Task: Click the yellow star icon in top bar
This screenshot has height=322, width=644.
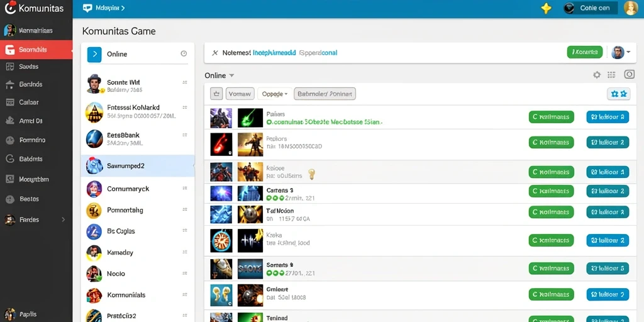Action: [x=546, y=8]
